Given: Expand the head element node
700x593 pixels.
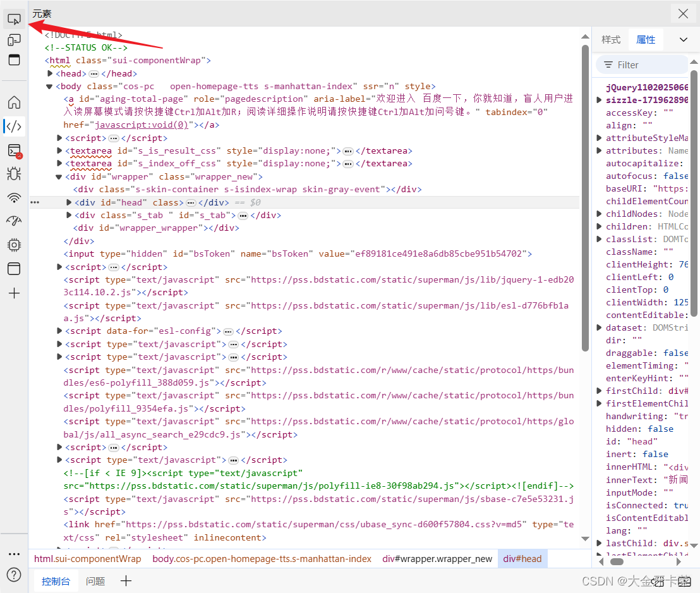Looking at the screenshot, I should click(50, 73).
